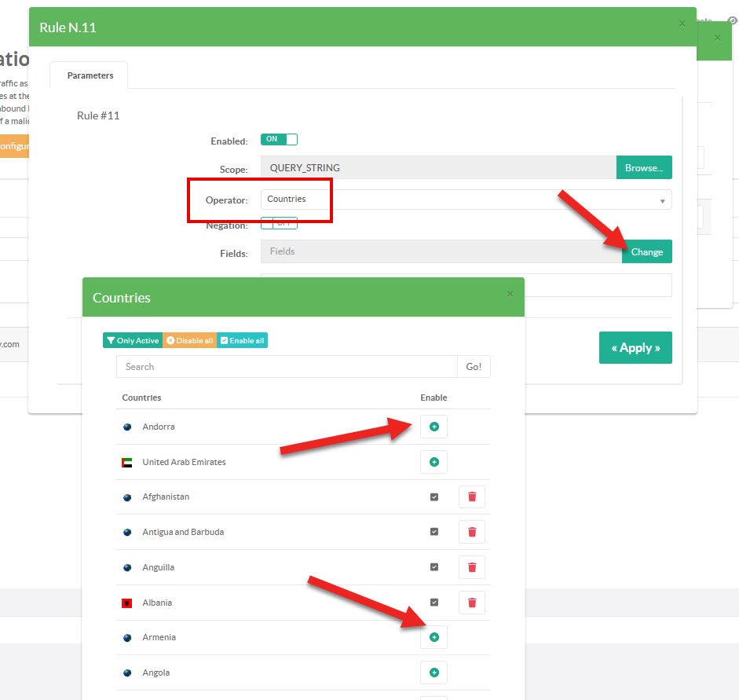This screenshot has height=700, width=739.
Task: Open the Parameters tab
Action: click(x=90, y=75)
